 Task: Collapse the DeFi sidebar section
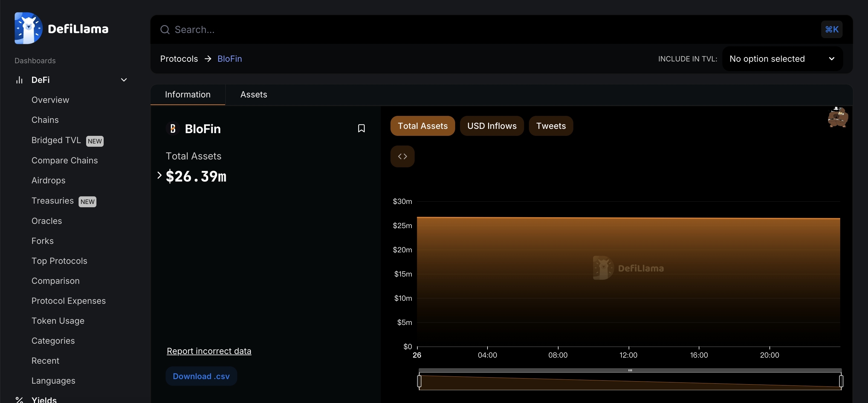[x=124, y=80]
